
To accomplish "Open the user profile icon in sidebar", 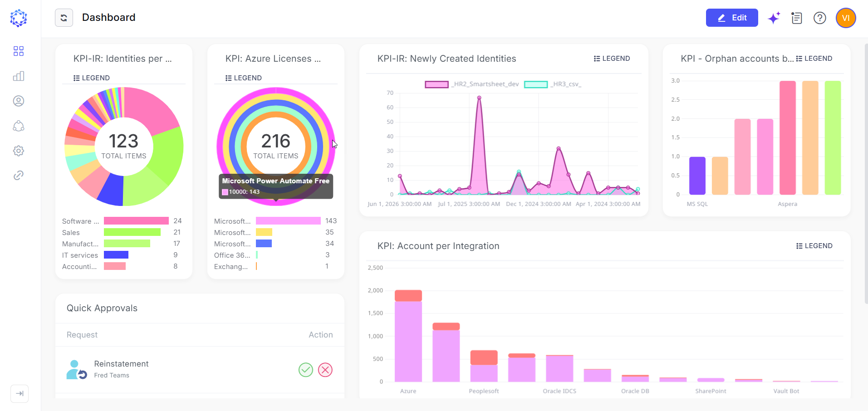I will 19,101.
